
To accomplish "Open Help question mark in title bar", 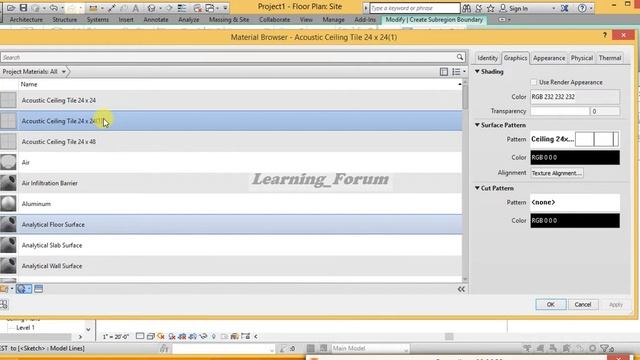I will (582, 8).
